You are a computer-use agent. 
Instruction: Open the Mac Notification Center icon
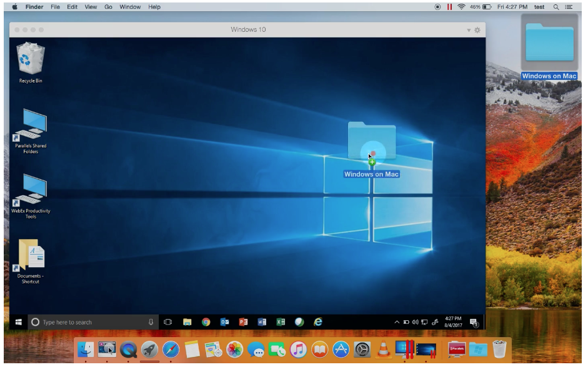pos(569,7)
